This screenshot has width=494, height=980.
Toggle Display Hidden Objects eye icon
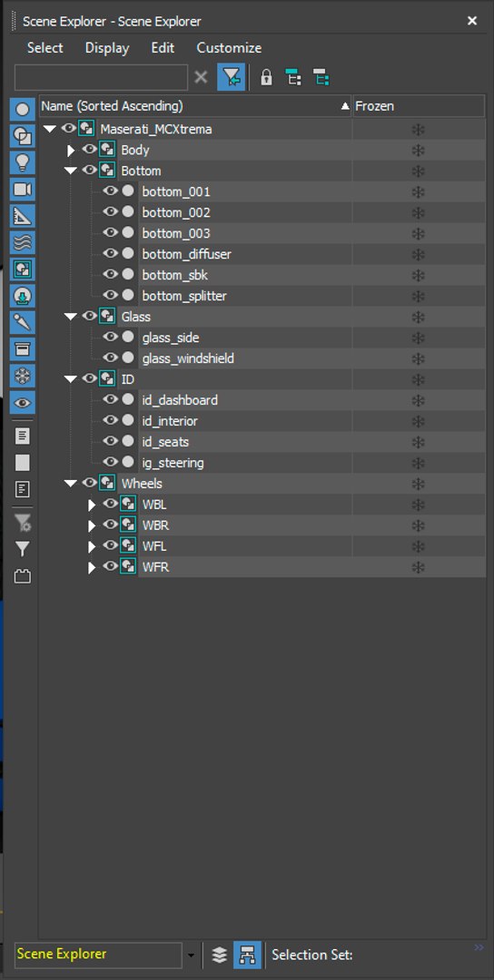(23, 403)
